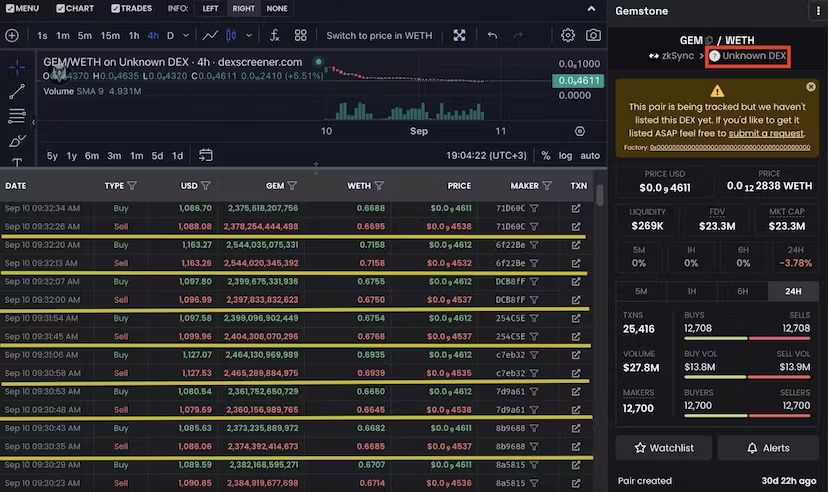This screenshot has width=828, height=492.
Task: Open the TYPE column filter
Action: 132,186
